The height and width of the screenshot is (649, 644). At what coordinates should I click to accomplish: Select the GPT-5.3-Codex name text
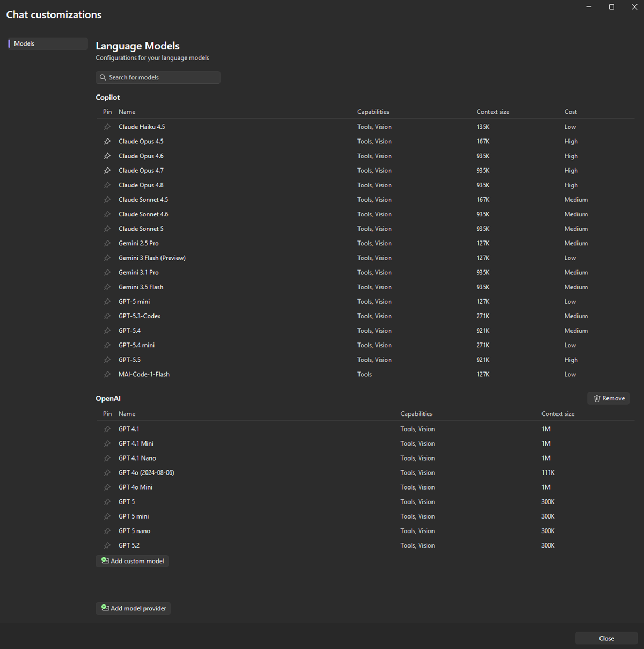pos(140,316)
